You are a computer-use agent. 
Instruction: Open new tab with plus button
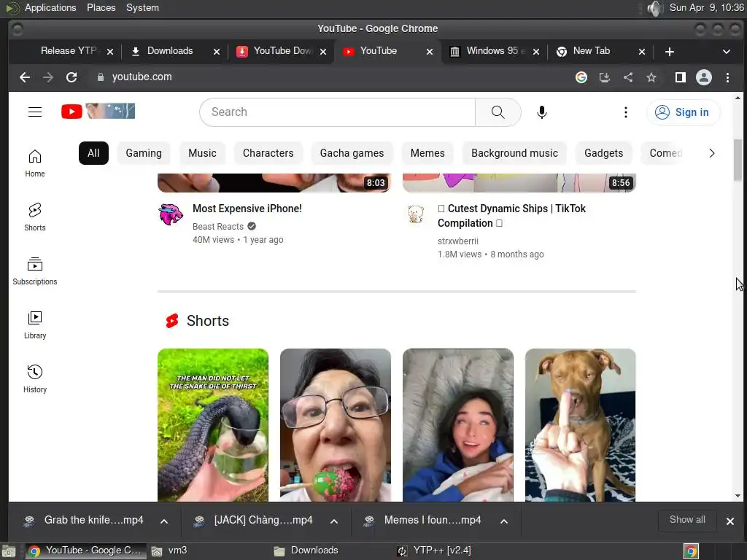[x=670, y=52]
